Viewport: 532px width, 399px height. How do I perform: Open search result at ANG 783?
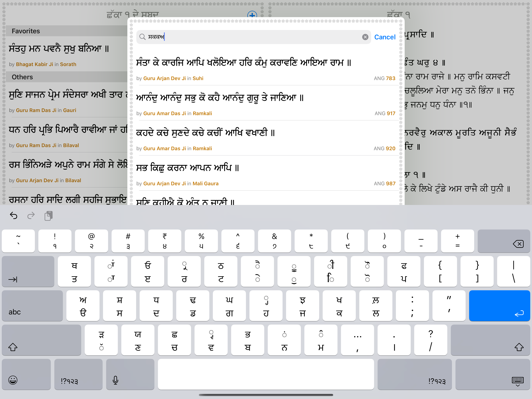click(266, 68)
